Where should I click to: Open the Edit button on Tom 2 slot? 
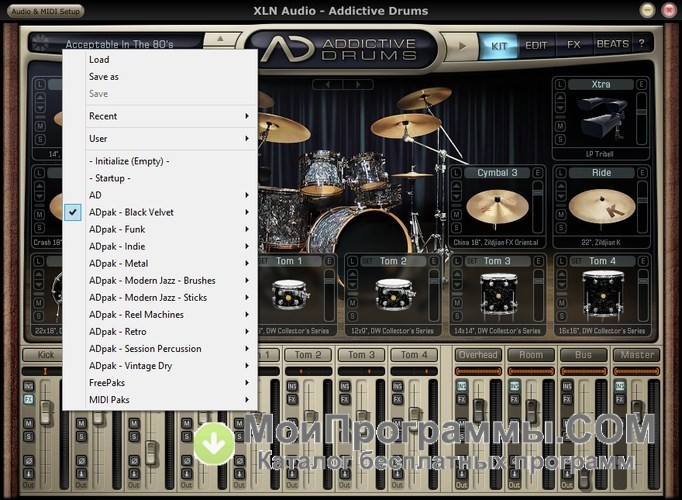(x=434, y=261)
